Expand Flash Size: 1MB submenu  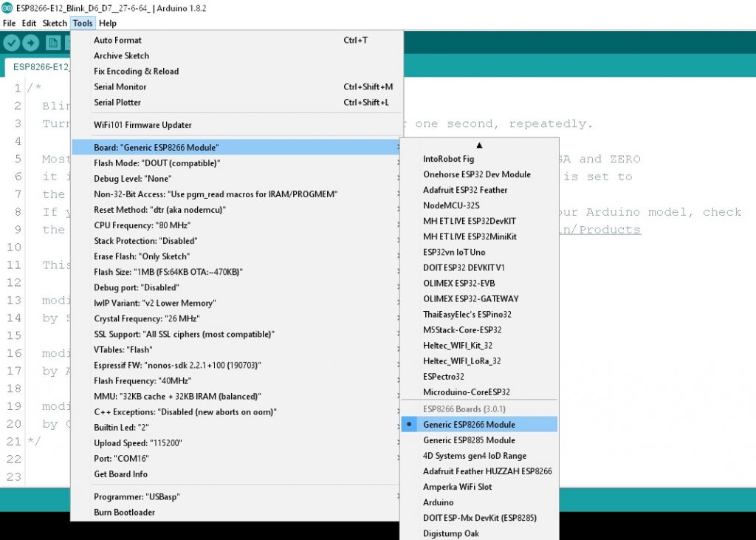[x=236, y=272]
